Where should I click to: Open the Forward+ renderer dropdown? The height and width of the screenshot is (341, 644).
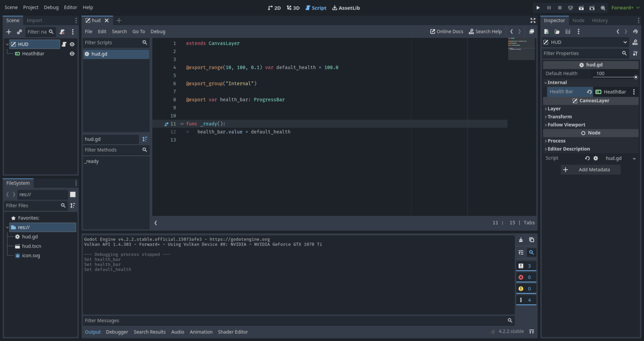point(625,8)
